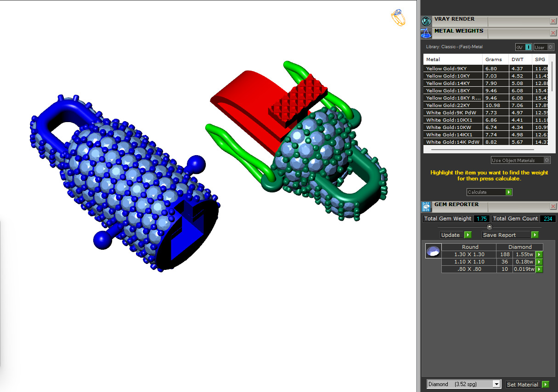The width and height of the screenshot is (558, 392).
Task: Click green arrow for 0.019tw diamond row
Action: [539, 269]
